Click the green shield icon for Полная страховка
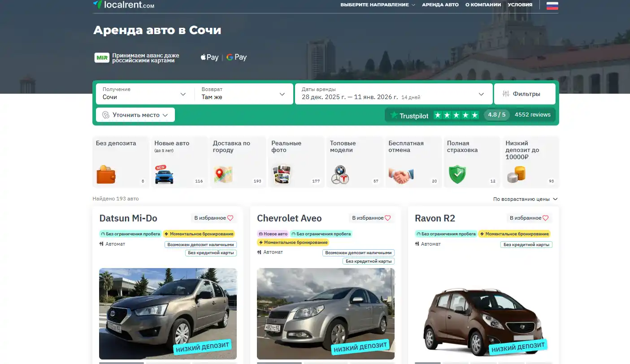The width and height of the screenshot is (630, 364). 457,174
